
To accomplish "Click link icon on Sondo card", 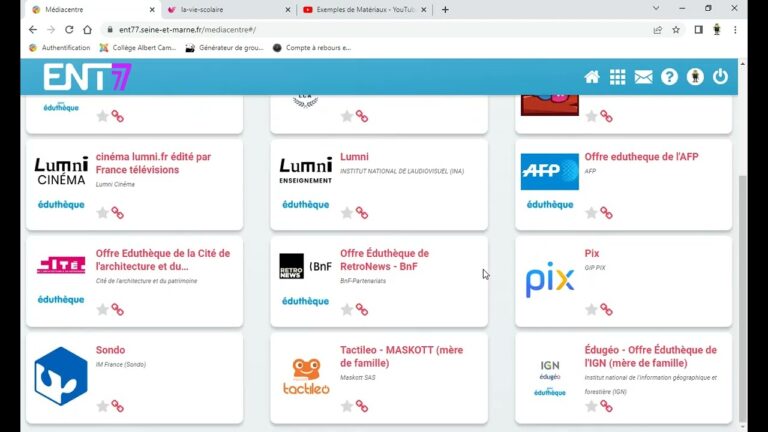I will pos(118,406).
